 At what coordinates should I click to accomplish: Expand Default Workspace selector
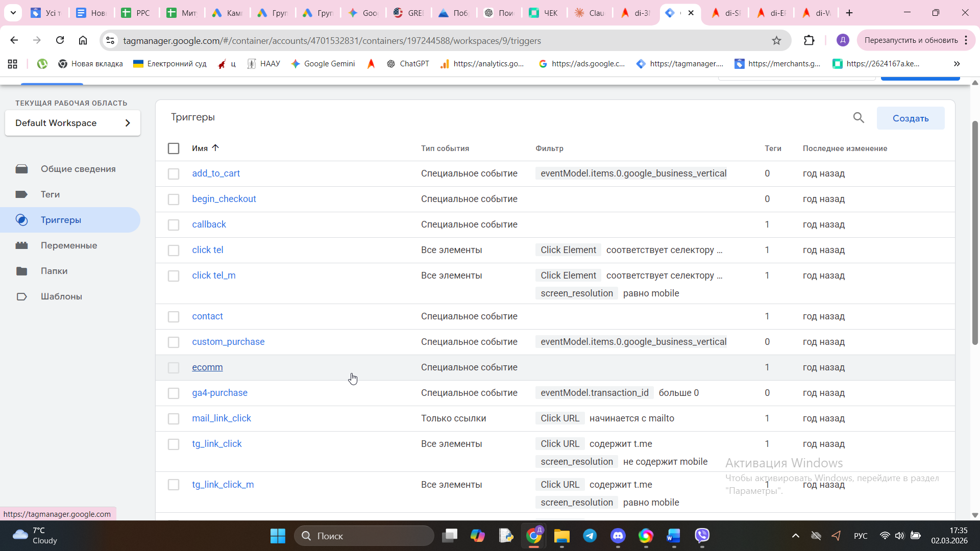pos(72,123)
